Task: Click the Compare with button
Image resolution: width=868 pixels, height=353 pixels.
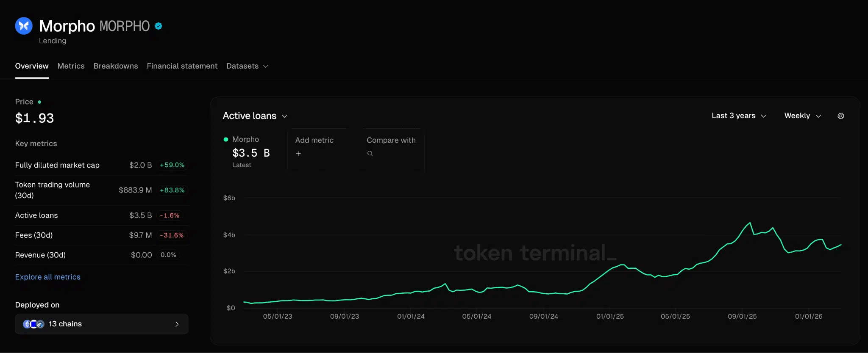Action: [393, 150]
